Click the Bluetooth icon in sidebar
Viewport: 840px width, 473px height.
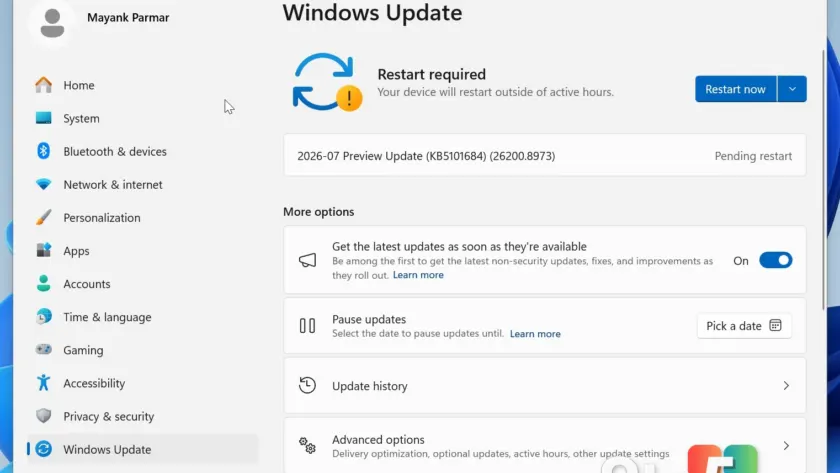[x=43, y=151]
